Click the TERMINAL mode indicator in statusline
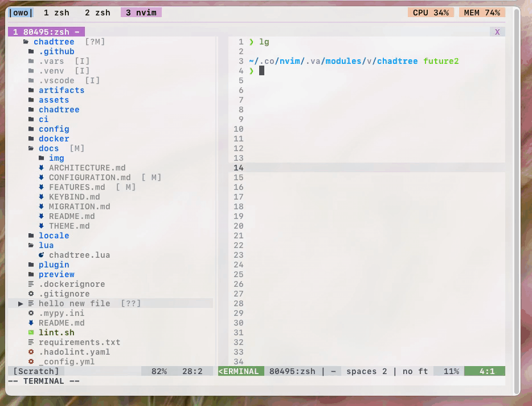Image resolution: width=532 pixels, height=406 pixels. click(x=242, y=371)
